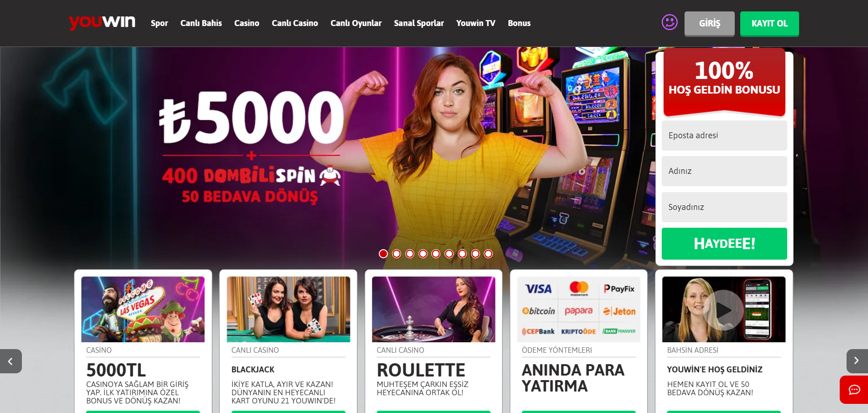868x413 pixels.
Task: Play the Youwin welcome video
Action: coord(723,310)
